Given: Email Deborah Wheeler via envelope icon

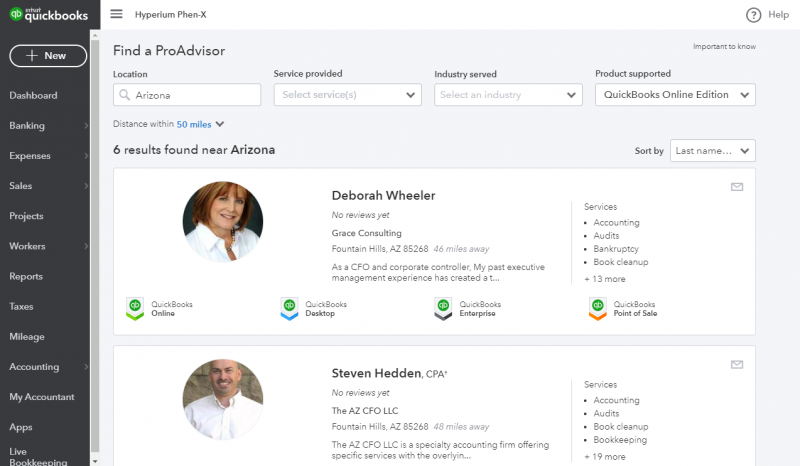Looking at the screenshot, I should [737, 187].
